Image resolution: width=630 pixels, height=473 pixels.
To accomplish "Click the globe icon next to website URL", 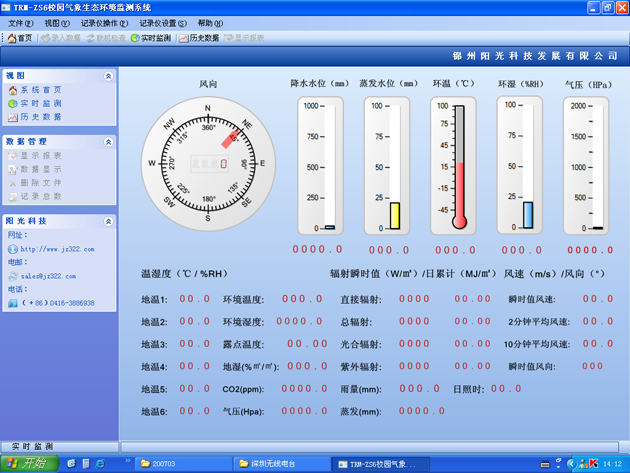I will click(12, 249).
